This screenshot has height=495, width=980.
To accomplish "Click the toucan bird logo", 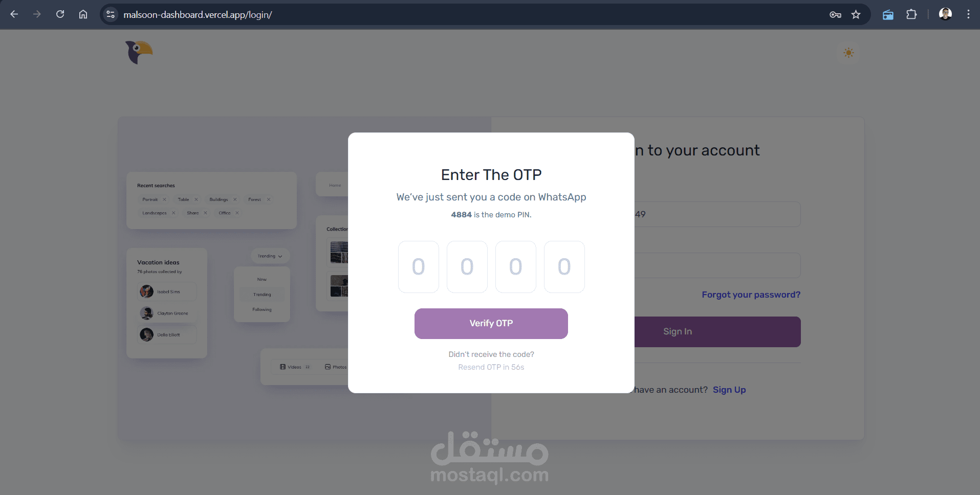I will pyautogui.click(x=139, y=52).
